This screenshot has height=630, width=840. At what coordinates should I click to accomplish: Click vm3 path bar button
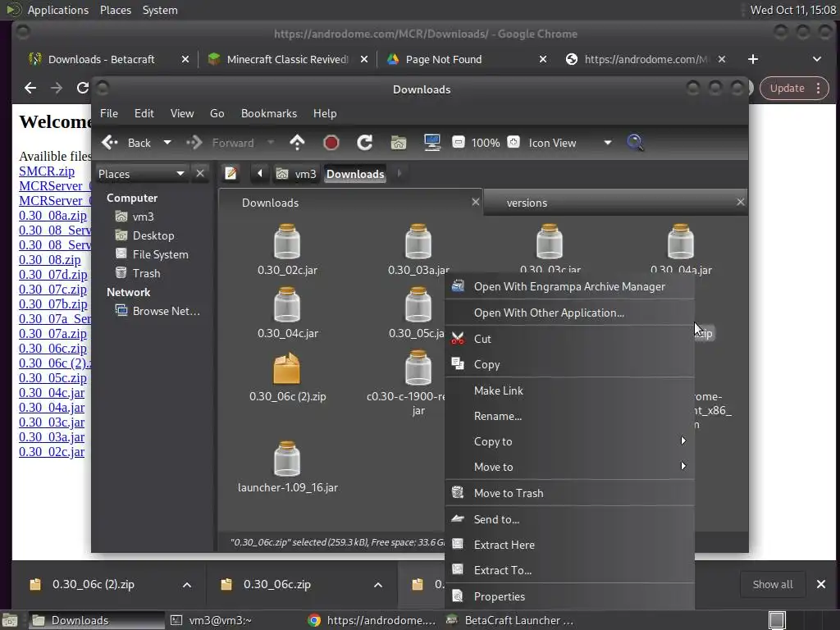point(296,174)
